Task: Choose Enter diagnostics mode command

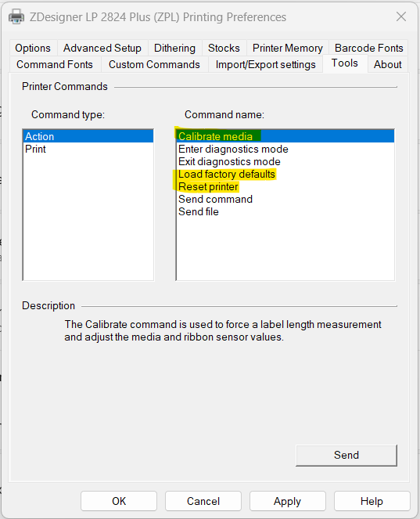Action: tap(285, 149)
